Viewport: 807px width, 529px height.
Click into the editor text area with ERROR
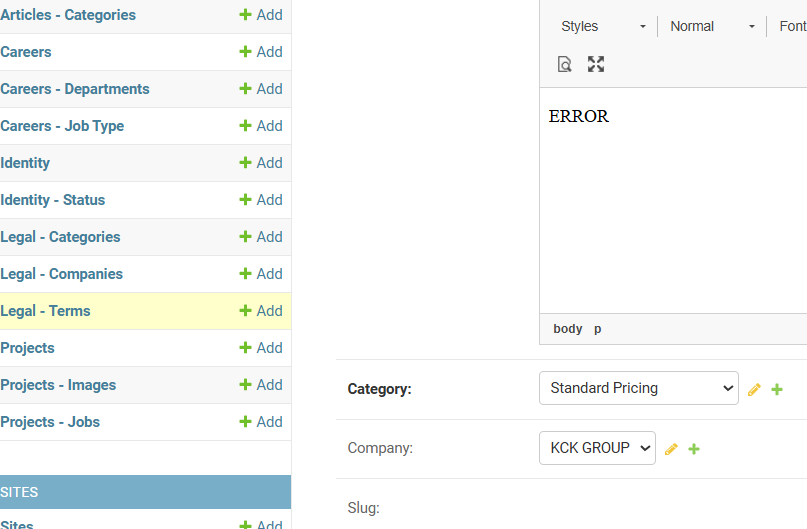click(x=670, y=200)
